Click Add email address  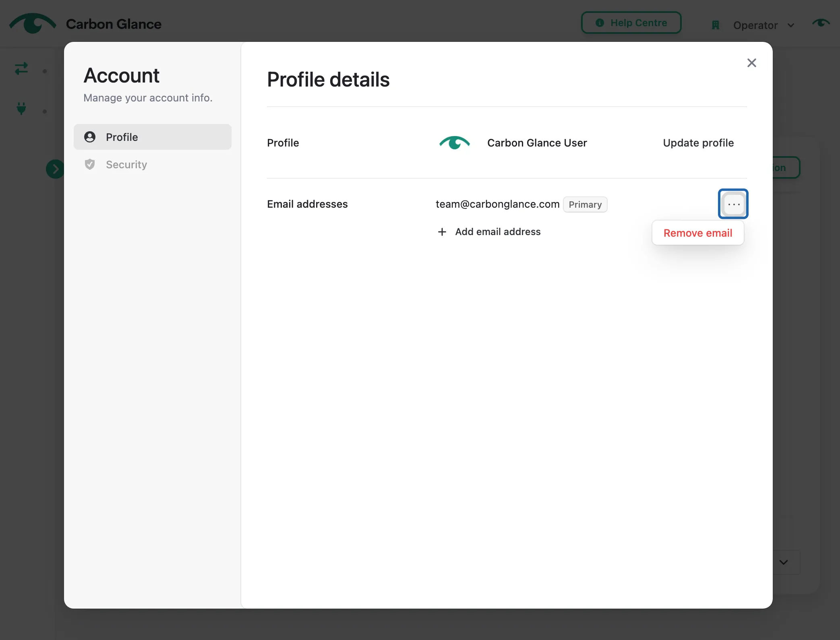tap(489, 232)
